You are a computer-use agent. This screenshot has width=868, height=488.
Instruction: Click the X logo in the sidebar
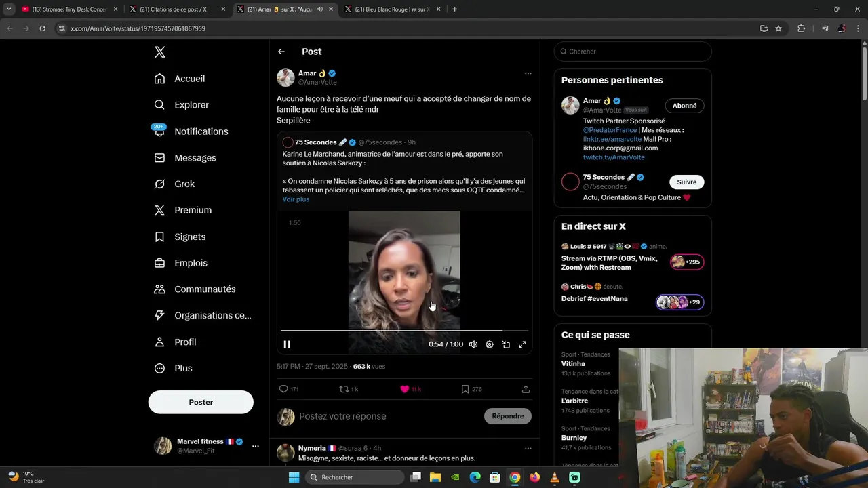point(159,52)
